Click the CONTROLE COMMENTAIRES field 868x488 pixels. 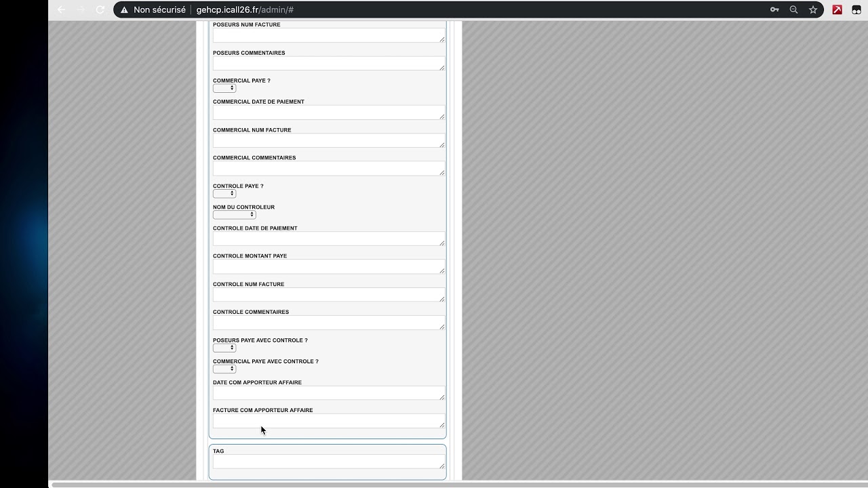click(329, 323)
